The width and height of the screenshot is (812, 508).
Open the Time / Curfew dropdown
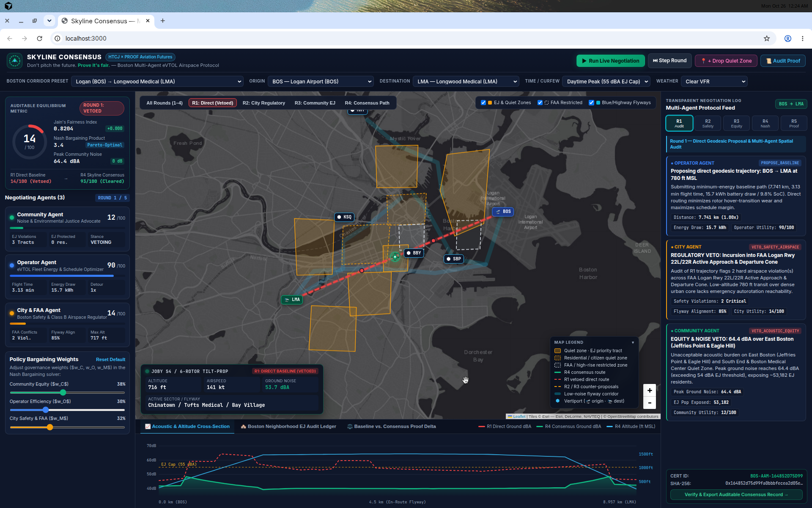point(606,82)
